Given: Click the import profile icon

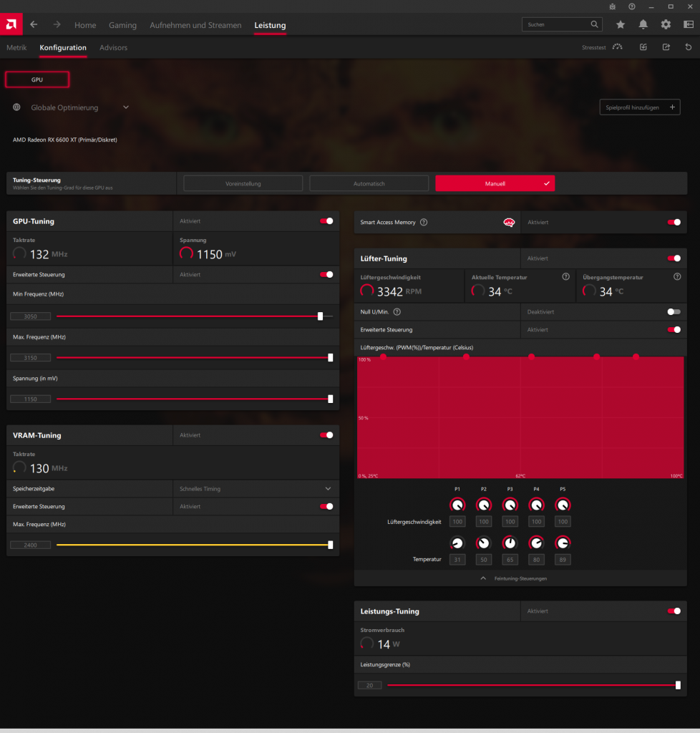Looking at the screenshot, I should [x=643, y=47].
